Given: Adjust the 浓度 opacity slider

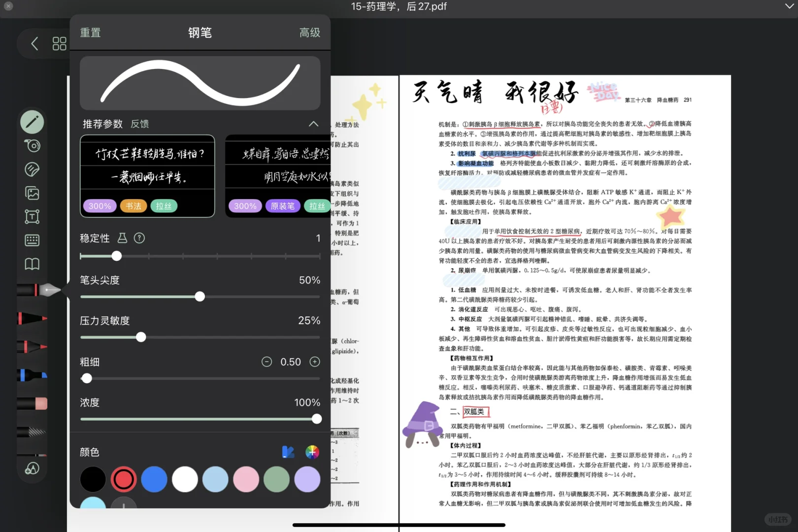Looking at the screenshot, I should tap(200, 419).
